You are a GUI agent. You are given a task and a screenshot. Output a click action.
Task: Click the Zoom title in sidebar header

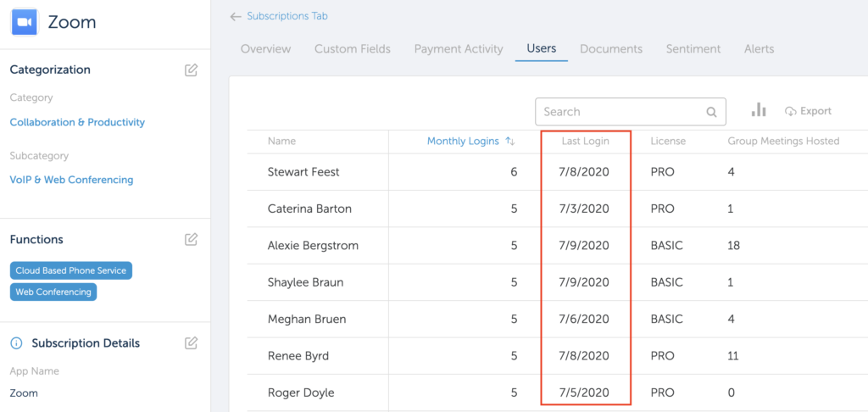point(71,22)
